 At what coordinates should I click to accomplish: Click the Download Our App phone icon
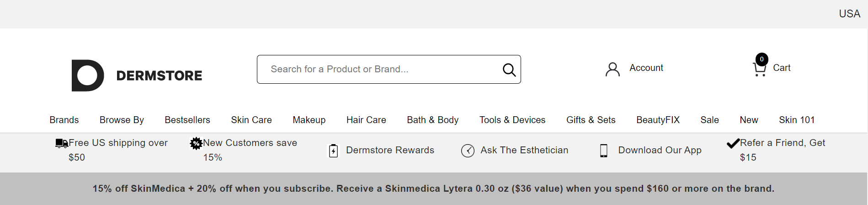[x=604, y=151]
